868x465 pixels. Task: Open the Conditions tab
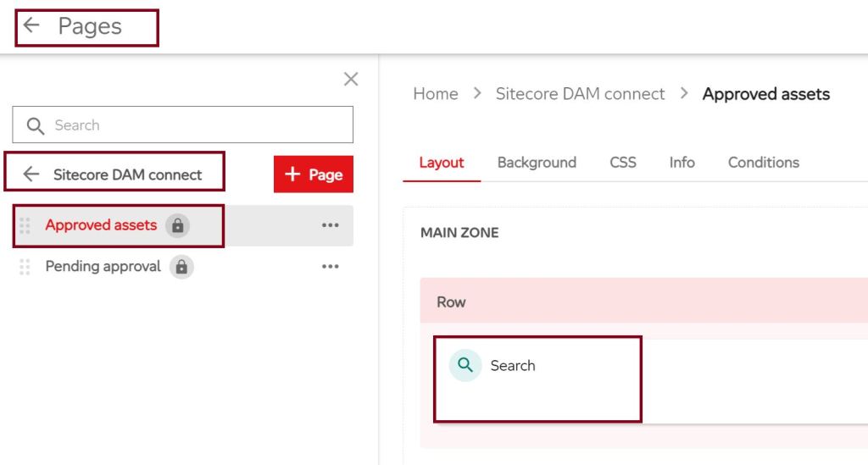(x=763, y=163)
